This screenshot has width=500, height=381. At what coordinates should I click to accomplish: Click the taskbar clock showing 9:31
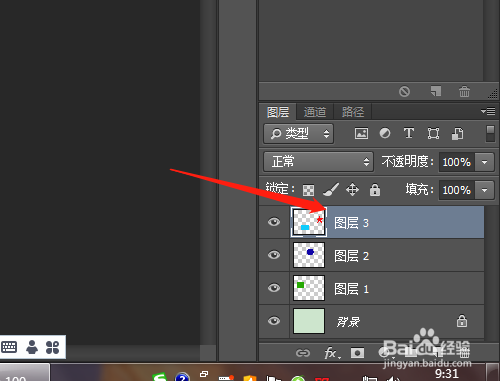point(447,373)
